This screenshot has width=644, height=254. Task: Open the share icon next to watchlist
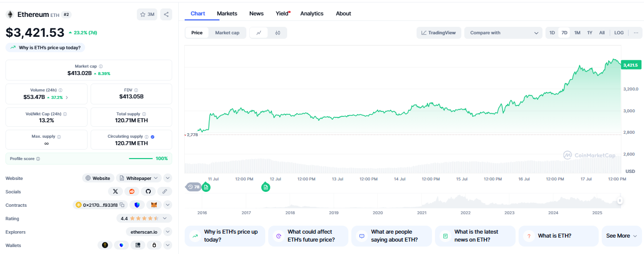(x=166, y=14)
